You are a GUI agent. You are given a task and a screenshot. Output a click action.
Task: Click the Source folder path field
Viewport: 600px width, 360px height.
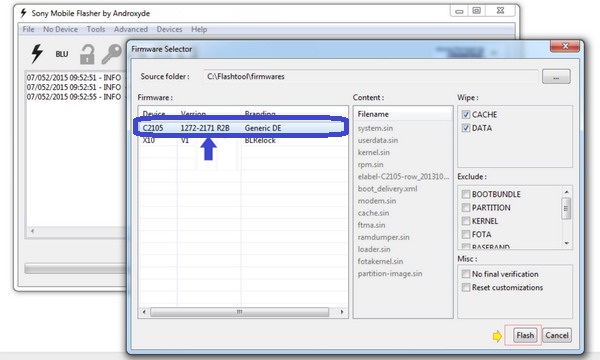pyautogui.click(x=371, y=77)
